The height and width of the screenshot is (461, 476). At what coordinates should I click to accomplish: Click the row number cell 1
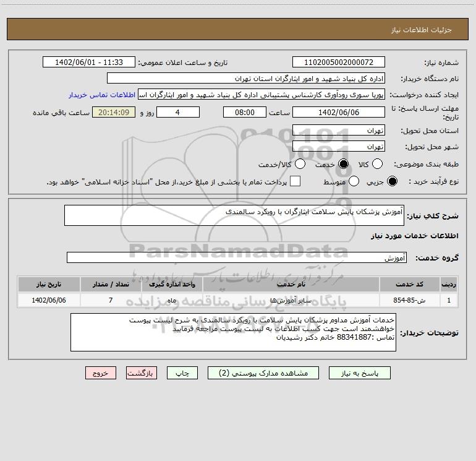[449, 300]
